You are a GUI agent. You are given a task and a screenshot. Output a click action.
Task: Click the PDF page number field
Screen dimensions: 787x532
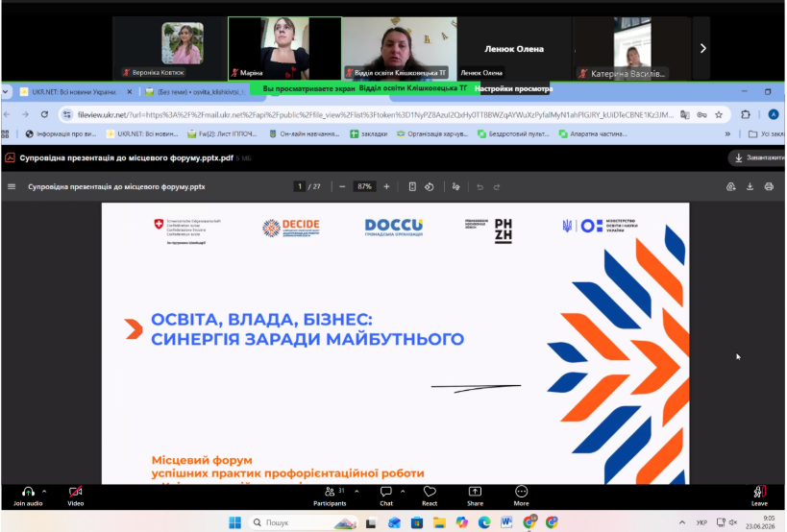coord(300,186)
